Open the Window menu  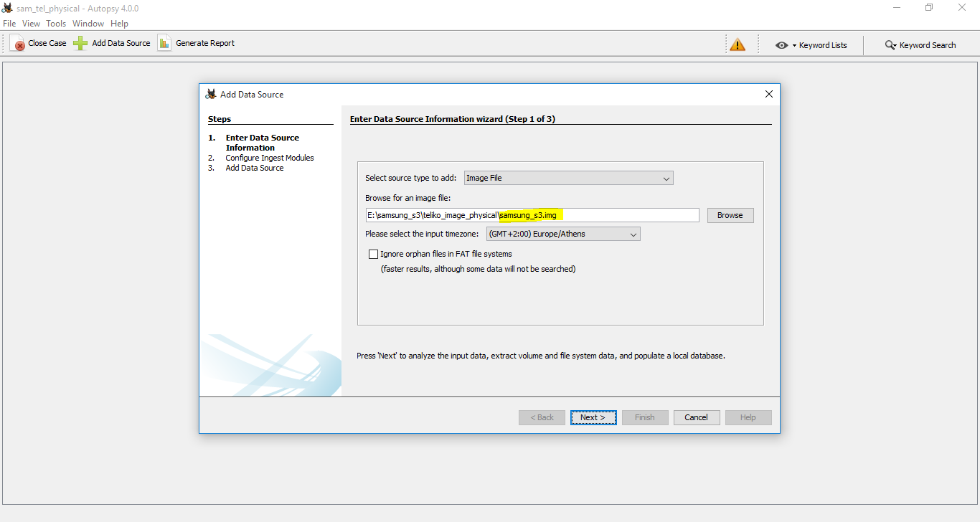88,24
